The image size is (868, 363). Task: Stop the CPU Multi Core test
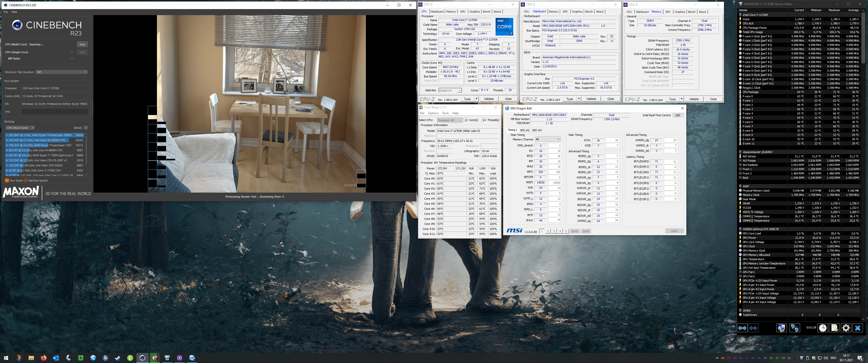pos(82,44)
